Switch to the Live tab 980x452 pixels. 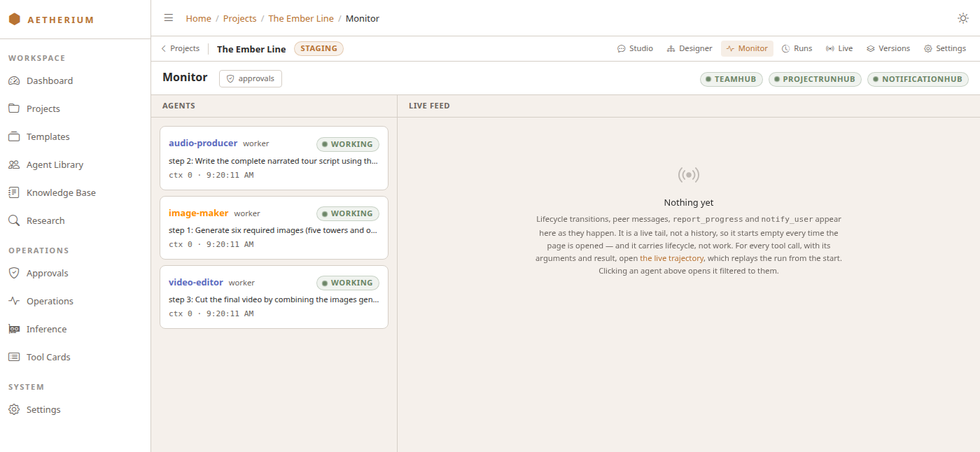pyautogui.click(x=839, y=49)
